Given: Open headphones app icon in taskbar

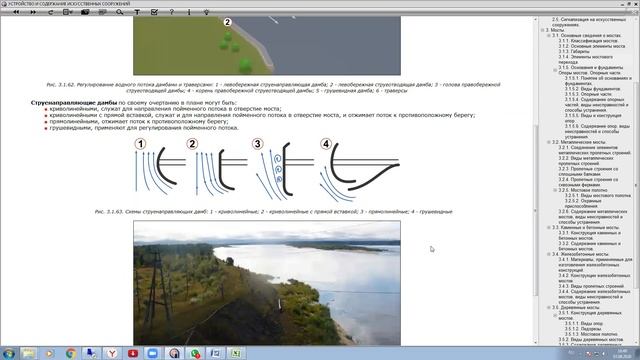Looking at the screenshot, I should (x=174, y=353).
